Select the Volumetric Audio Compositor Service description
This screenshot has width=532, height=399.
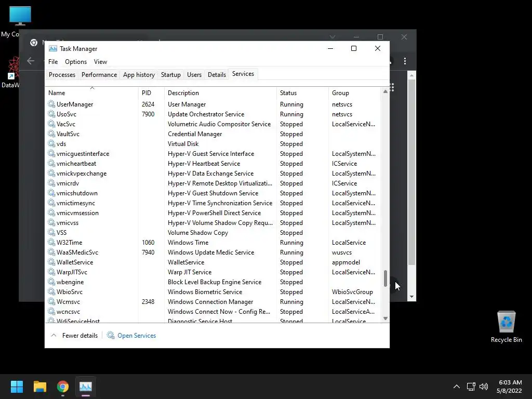(x=219, y=124)
